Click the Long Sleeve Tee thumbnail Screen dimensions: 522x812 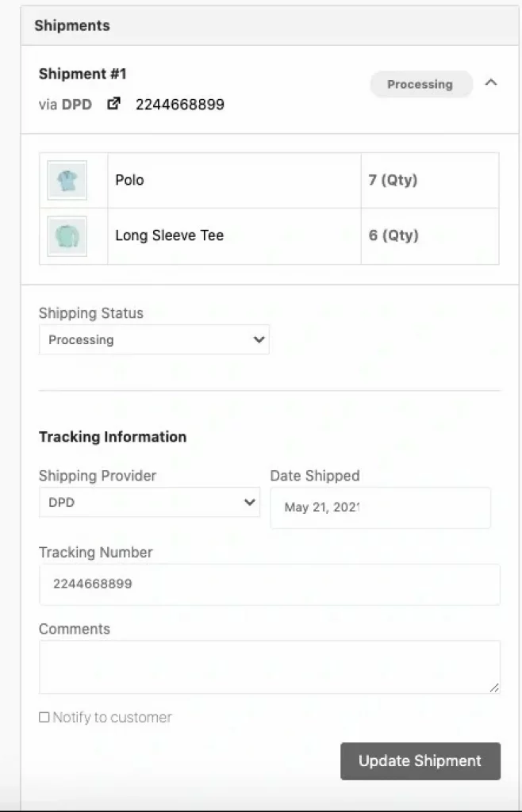pos(67,236)
